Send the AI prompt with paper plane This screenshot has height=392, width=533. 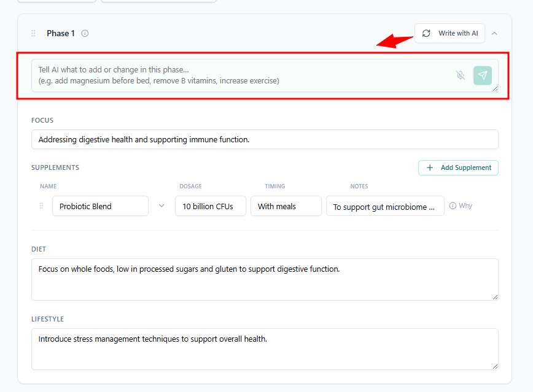coord(483,75)
